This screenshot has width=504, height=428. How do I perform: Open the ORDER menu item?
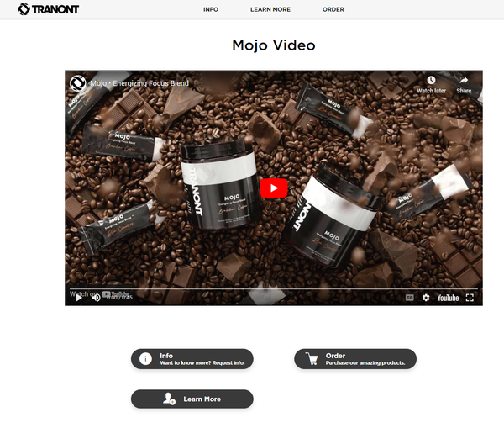pyautogui.click(x=333, y=9)
